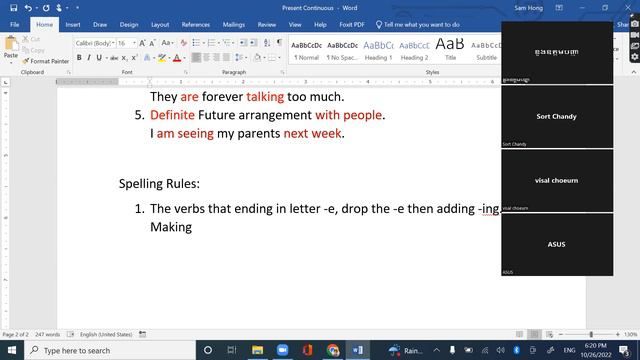Open the font name dropdown

click(113, 43)
